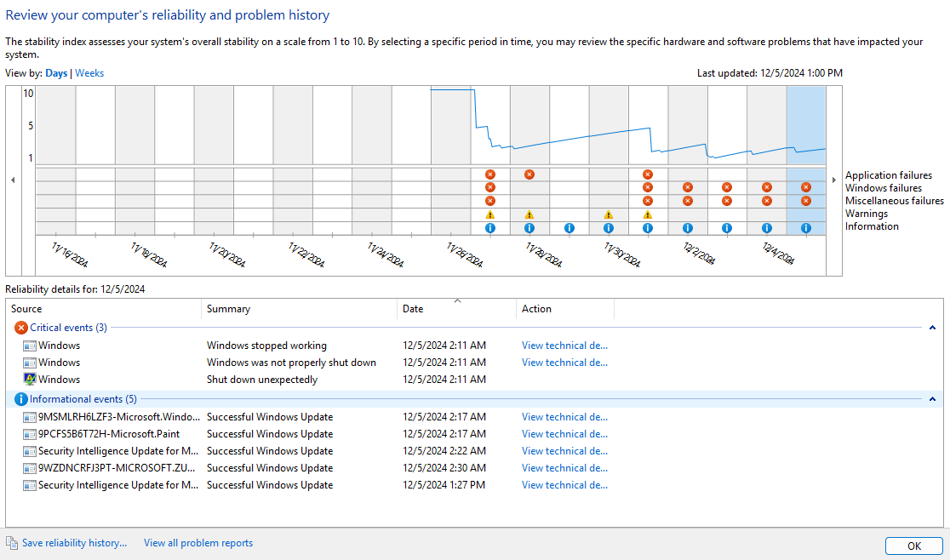Click the red Critical events group icon
950x560 pixels.
pos(21,328)
